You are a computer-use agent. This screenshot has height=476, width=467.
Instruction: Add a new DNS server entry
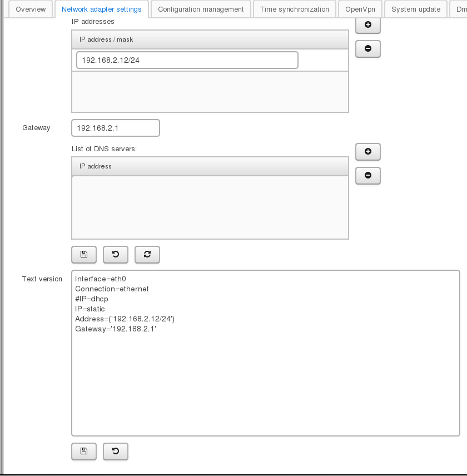pos(367,151)
